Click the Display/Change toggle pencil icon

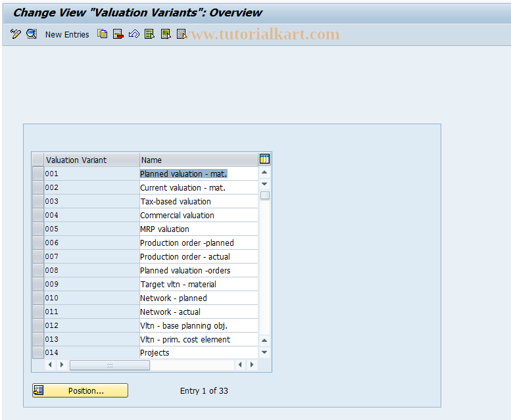click(16, 34)
